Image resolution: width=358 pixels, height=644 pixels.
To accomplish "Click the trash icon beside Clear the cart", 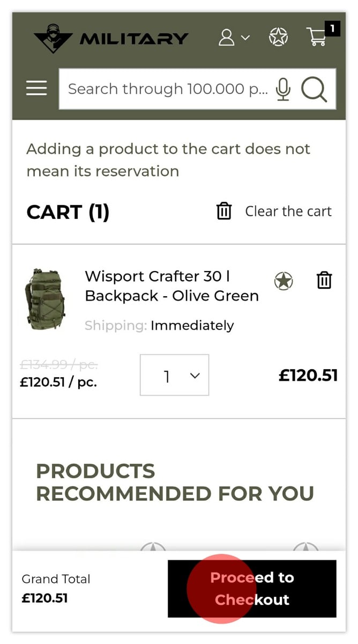I will click(x=224, y=211).
